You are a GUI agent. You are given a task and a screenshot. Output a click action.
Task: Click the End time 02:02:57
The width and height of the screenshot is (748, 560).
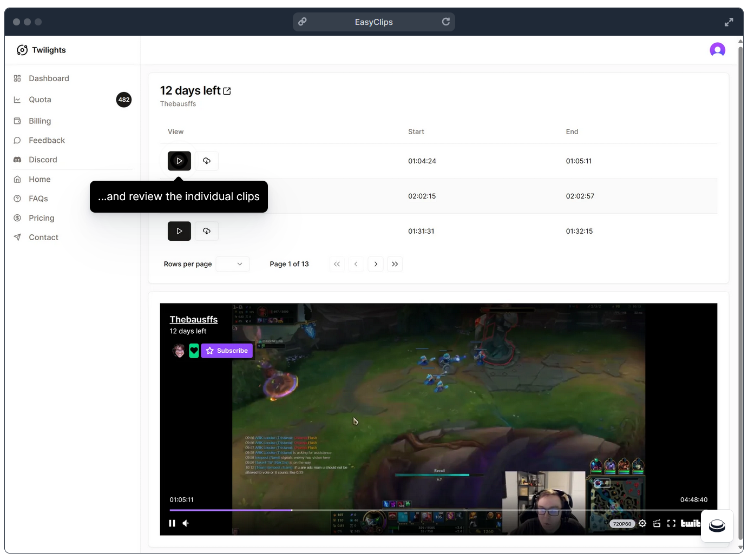pos(580,196)
